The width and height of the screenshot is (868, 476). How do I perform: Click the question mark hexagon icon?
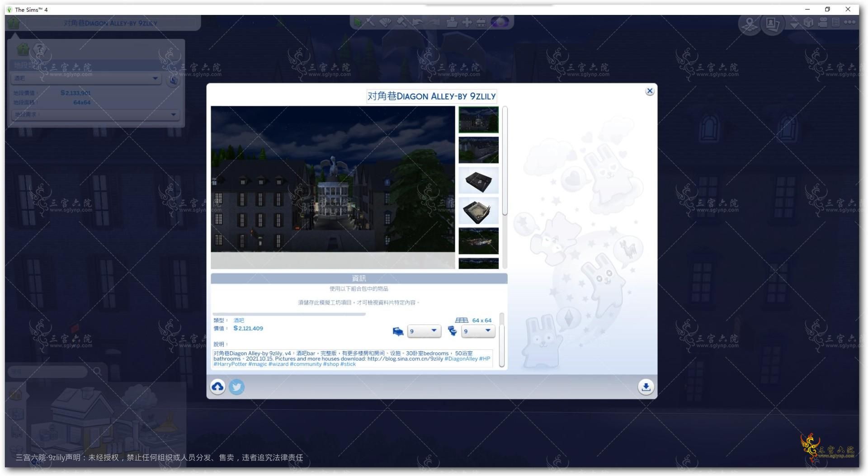40,49
